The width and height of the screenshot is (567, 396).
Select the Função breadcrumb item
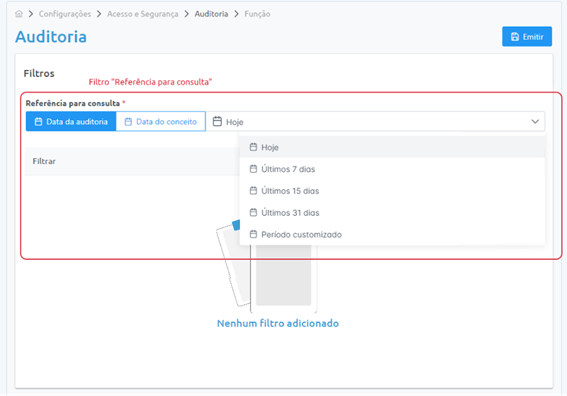(257, 14)
